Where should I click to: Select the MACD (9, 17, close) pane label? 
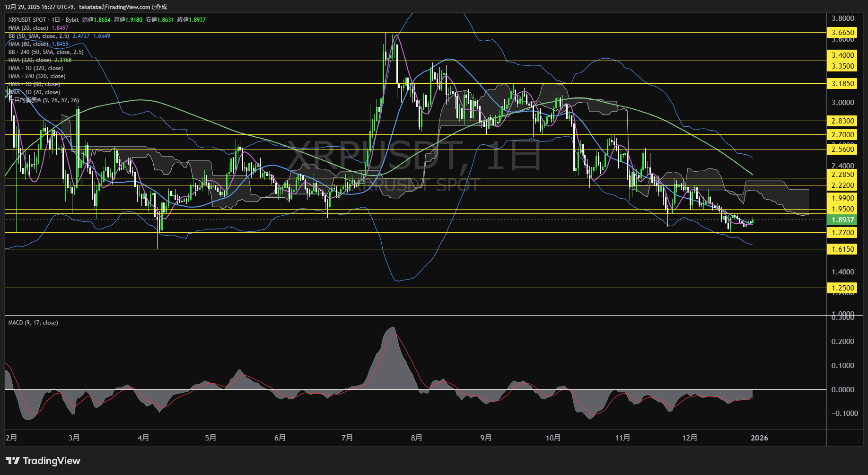[32, 322]
